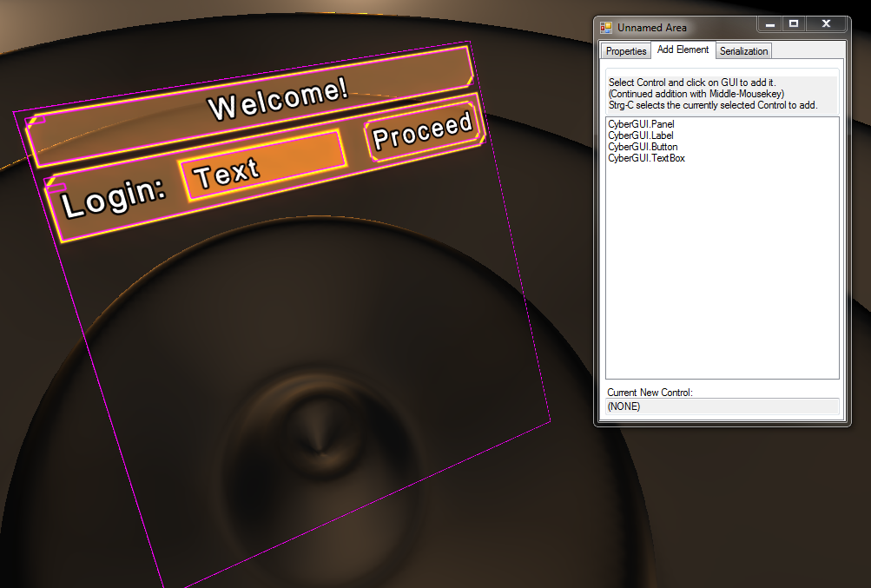Click the Unnamed Area title bar text
871x588 pixels.
click(x=651, y=28)
